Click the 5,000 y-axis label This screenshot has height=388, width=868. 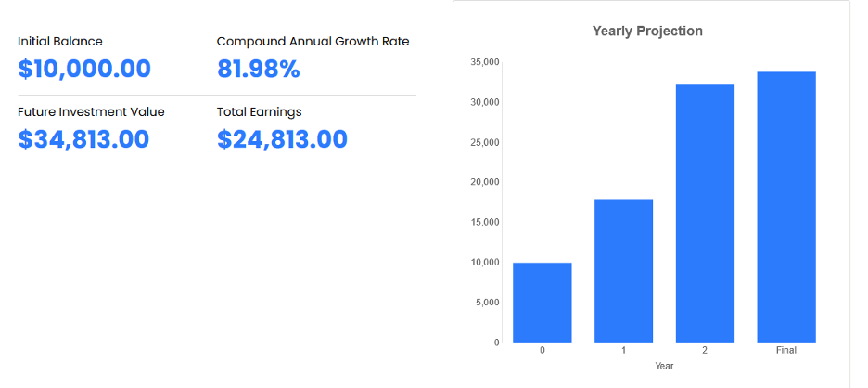pos(488,303)
